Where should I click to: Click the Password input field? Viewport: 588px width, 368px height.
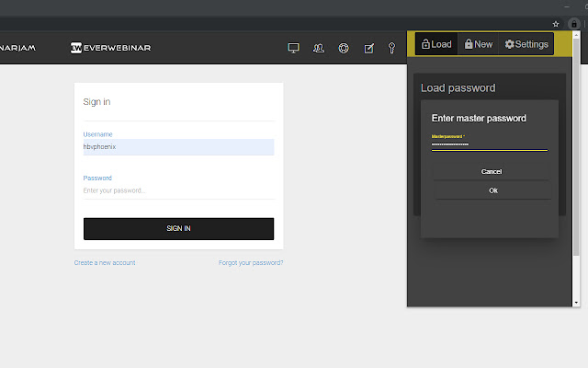(178, 190)
